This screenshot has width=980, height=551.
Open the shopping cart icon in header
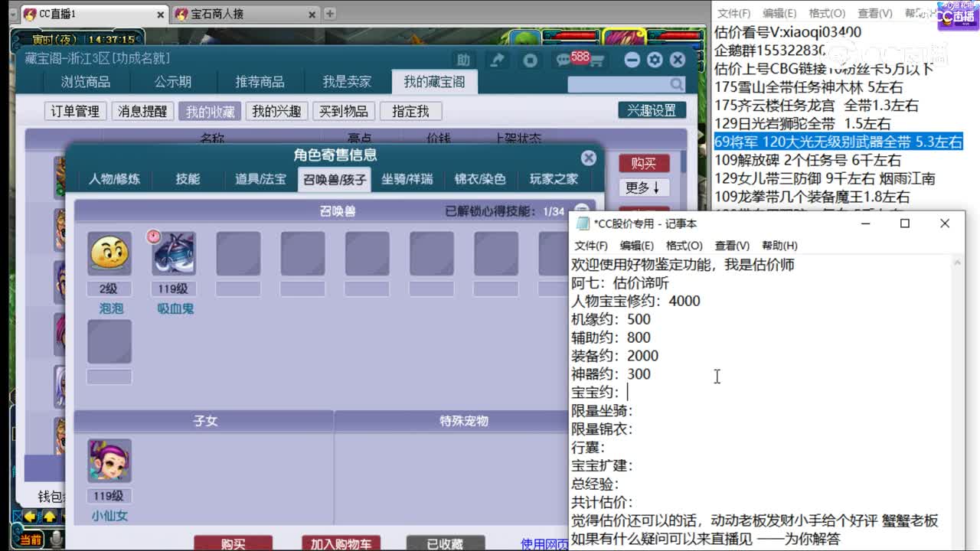point(597,60)
